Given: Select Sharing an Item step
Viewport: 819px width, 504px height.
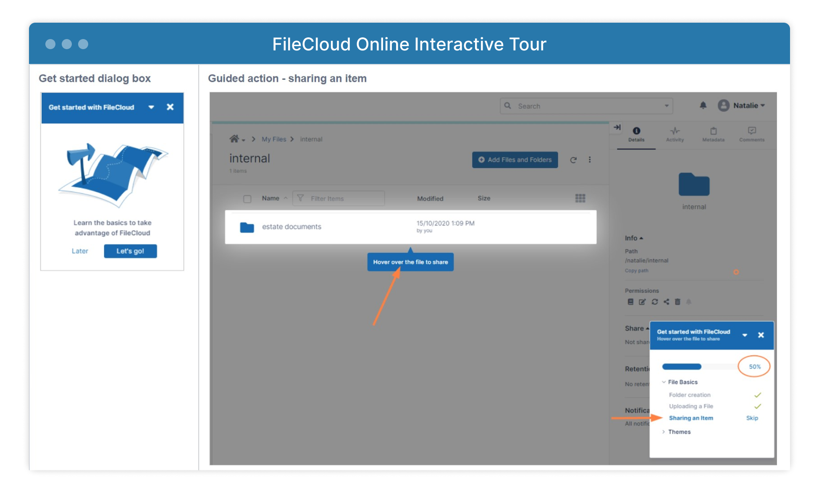Looking at the screenshot, I should pos(691,418).
